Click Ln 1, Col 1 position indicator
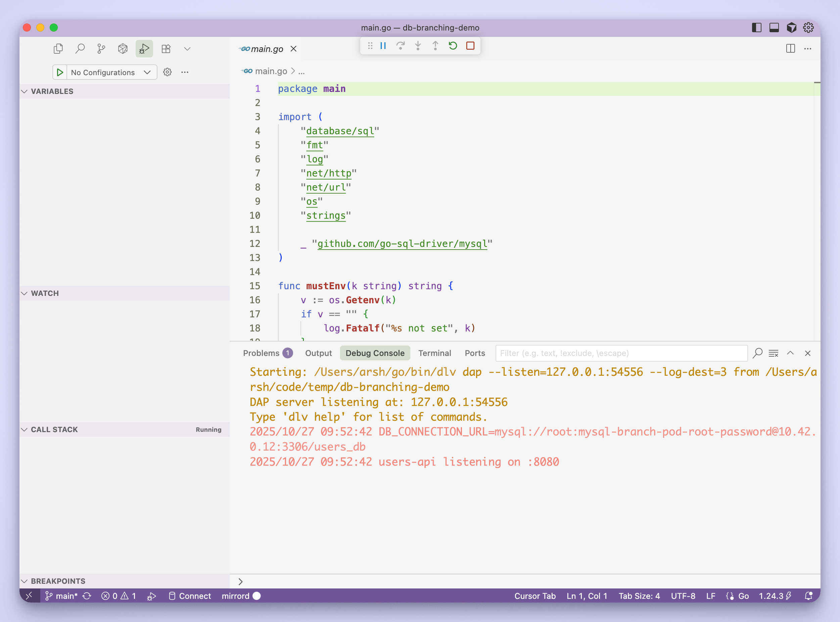The image size is (840, 622). coord(587,596)
